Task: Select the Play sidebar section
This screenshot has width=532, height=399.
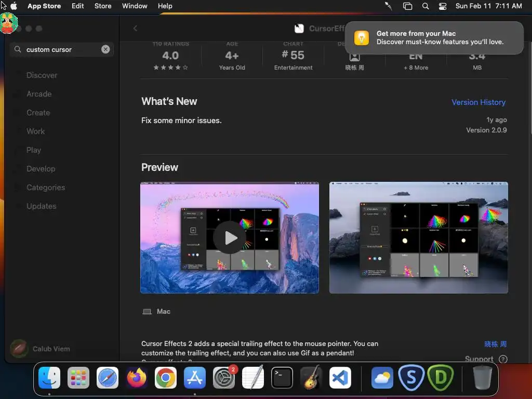Action: tap(34, 150)
